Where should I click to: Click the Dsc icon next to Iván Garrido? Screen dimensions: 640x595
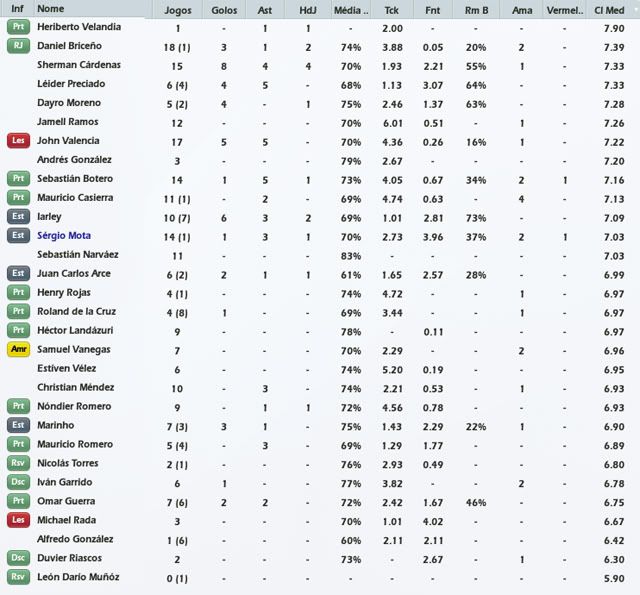pos(18,482)
